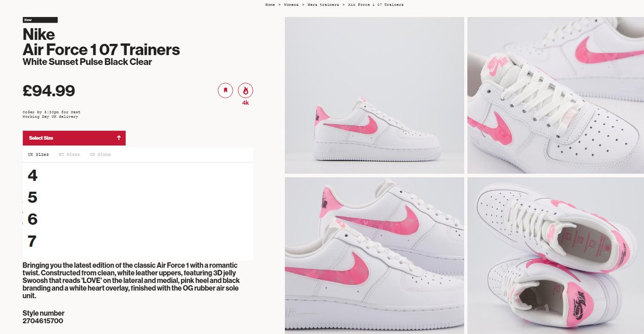Viewport: 644px width, 334px height.
Task: Switch to the EU Sizes tab
Action: (x=69, y=155)
